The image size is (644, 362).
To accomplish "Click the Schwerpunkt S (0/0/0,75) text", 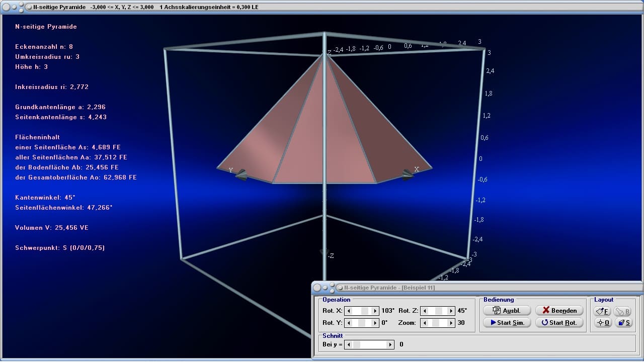I will (60, 248).
